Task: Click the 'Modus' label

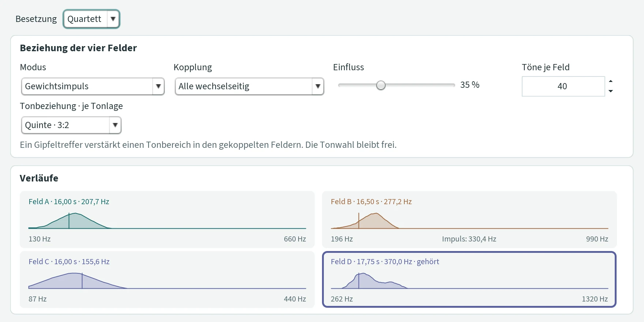Action: 33,67
